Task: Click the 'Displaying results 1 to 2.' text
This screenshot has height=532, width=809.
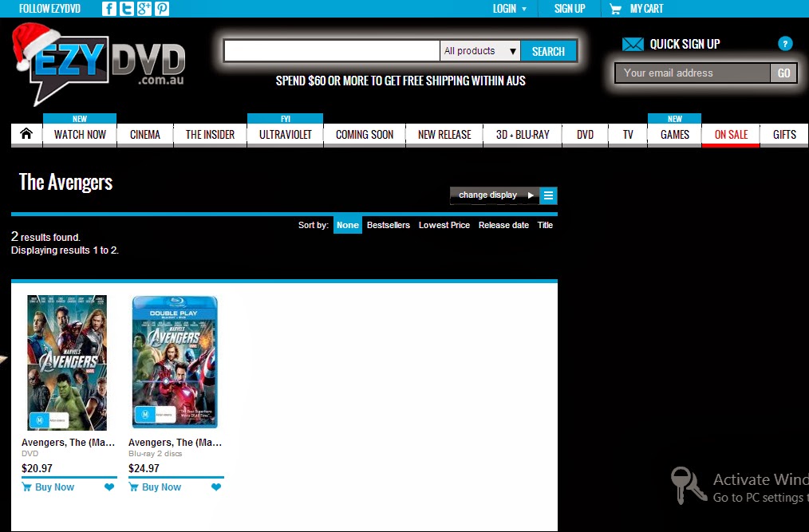Action: (65, 250)
